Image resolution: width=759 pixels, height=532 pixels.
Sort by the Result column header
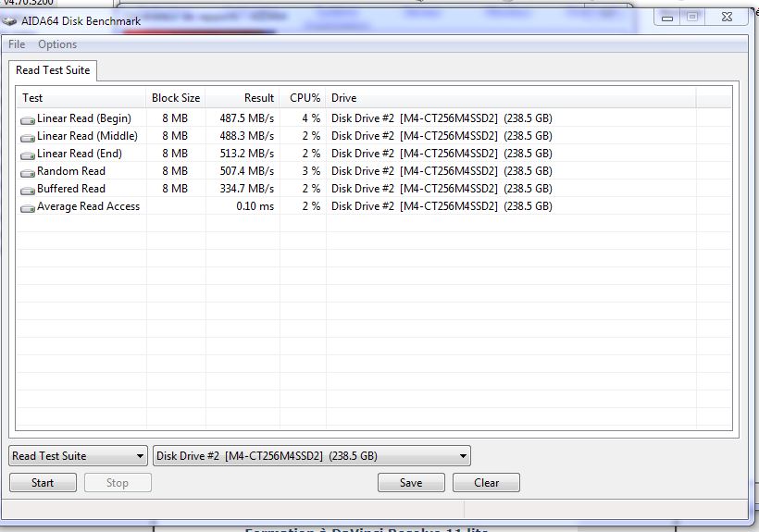point(243,98)
